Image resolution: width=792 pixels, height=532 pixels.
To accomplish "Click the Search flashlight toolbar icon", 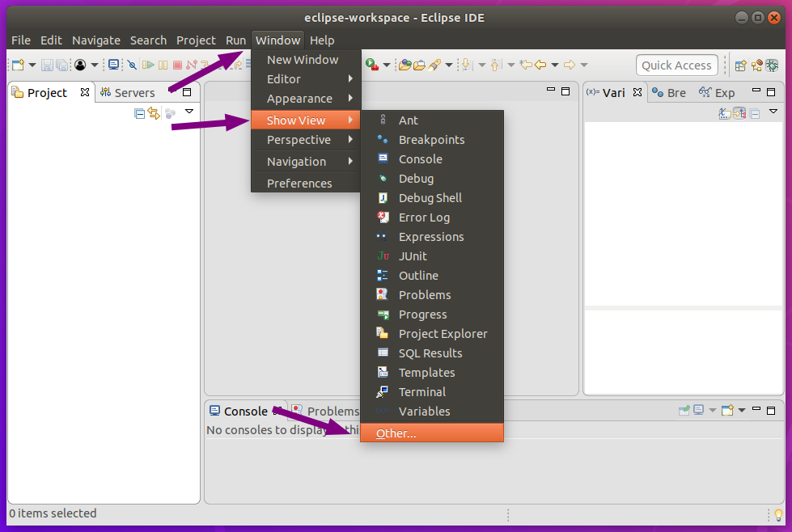I will click(434, 65).
